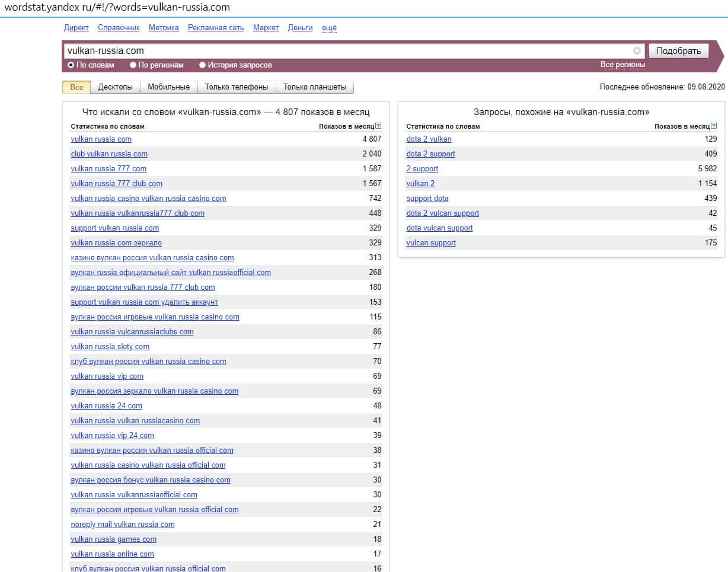Viewport: 728px width, 572px height.
Task: Switch to the 'Десктопы' tab
Action: [115, 87]
